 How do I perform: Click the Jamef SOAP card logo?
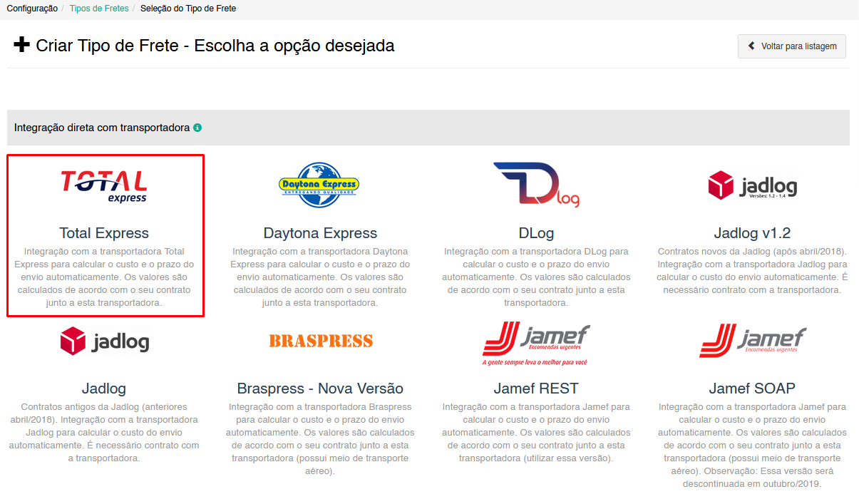[x=753, y=340]
